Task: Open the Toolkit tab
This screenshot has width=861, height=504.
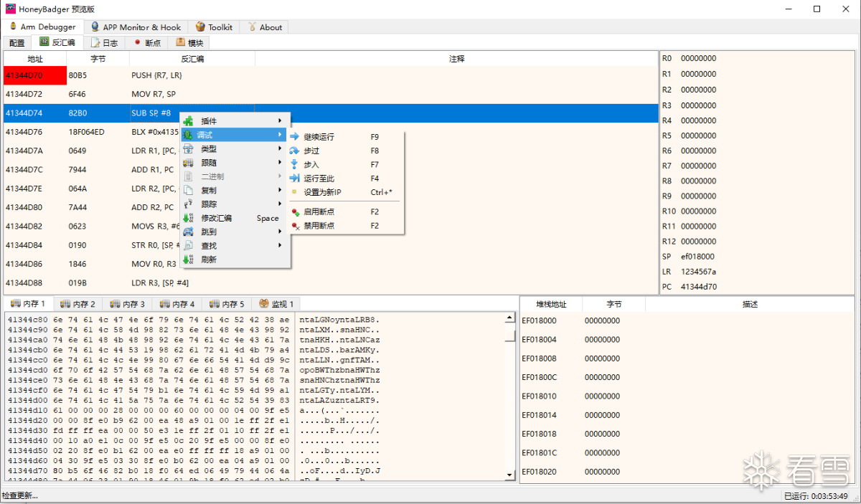Action: 214,27
